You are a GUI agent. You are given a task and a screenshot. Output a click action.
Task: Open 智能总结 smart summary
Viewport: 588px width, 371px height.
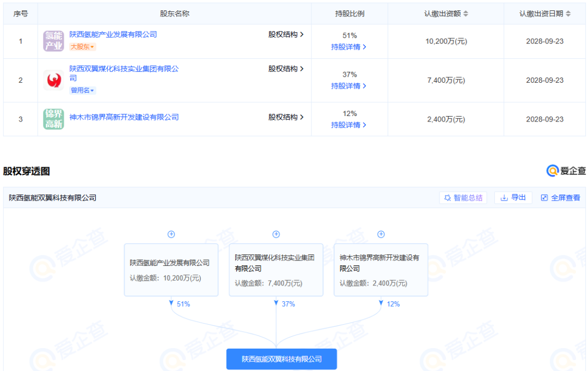(x=463, y=198)
